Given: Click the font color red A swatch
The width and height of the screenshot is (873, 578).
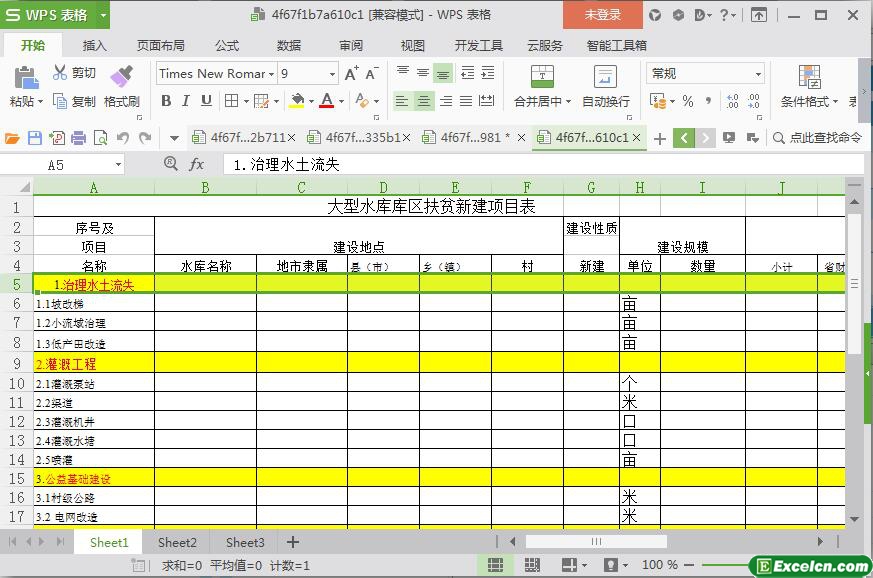Looking at the screenshot, I should (x=326, y=100).
